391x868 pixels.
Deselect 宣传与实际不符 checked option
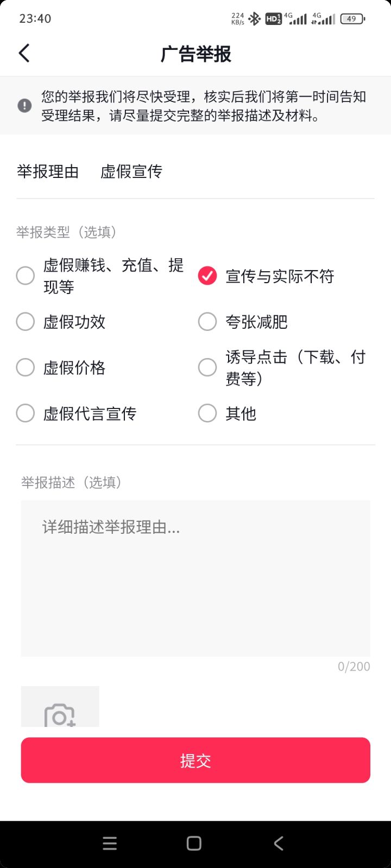(207, 276)
